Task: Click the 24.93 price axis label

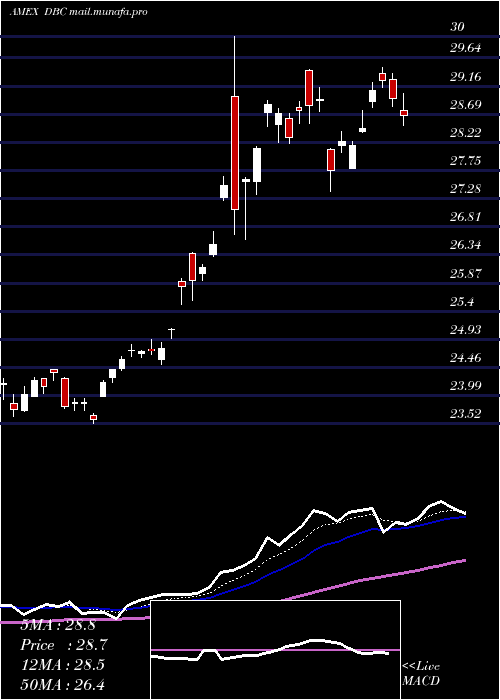Action: pyautogui.click(x=466, y=329)
